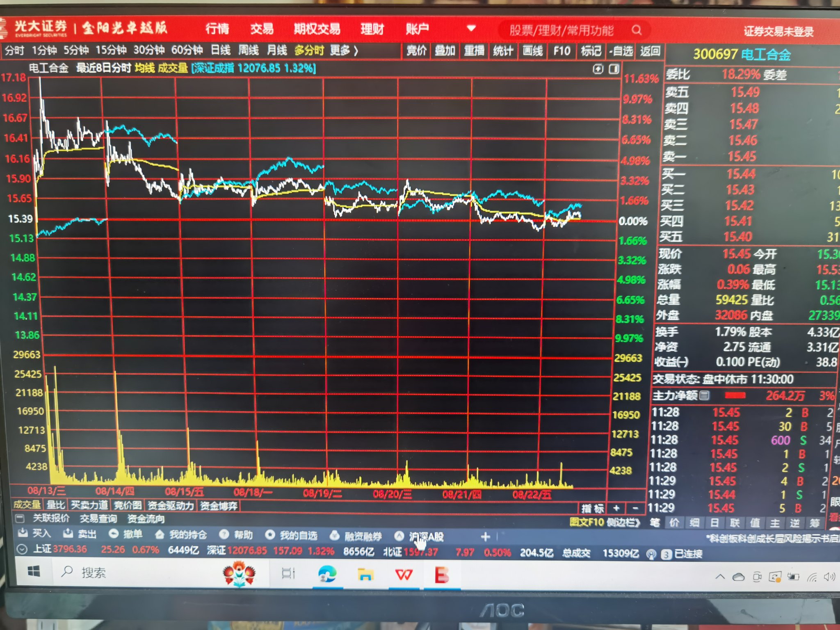Open the 账户 menu

[417, 29]
